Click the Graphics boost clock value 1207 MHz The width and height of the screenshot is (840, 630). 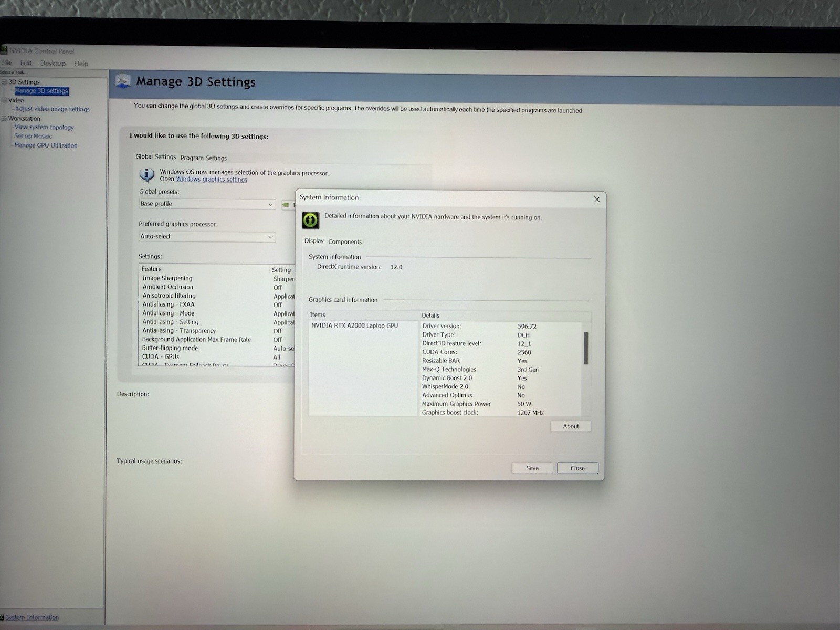[531, 413]
